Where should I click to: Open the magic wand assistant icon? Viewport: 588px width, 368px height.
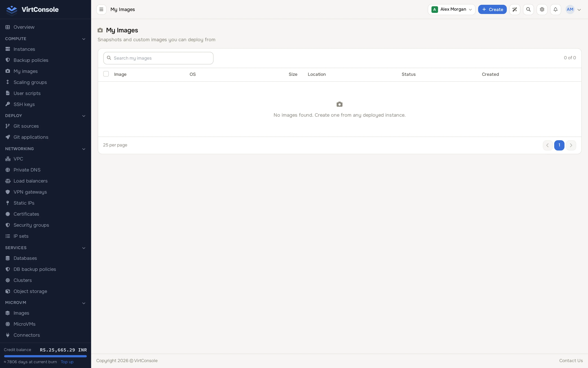pos(515,10)
